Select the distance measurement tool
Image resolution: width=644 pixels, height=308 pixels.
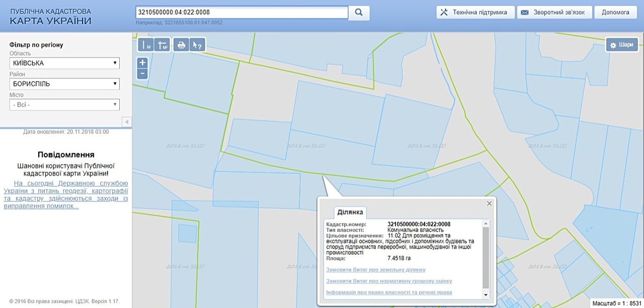click(x=146, y=45)
